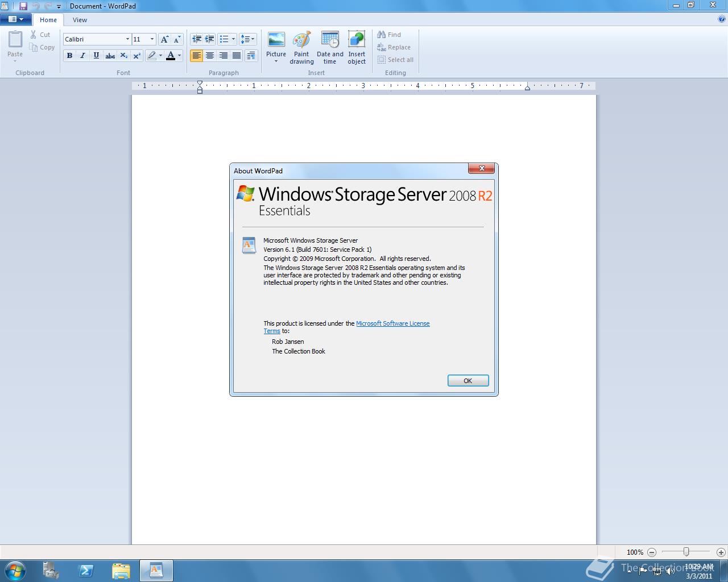
Task: Click the text highlight color pen
Action: pos(151,56)
